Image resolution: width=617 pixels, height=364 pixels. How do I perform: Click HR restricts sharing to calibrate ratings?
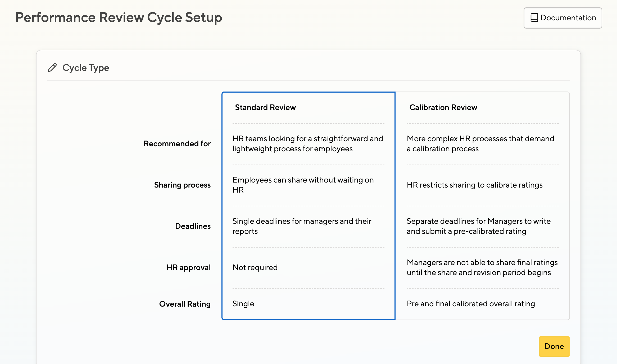(x=475, y=185)
